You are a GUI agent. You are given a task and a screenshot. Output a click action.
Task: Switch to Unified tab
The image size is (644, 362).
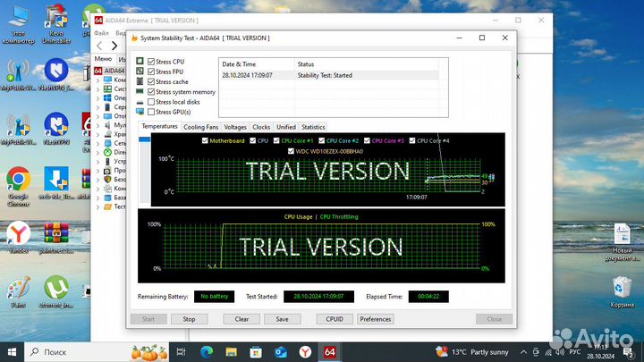[286, 127]
